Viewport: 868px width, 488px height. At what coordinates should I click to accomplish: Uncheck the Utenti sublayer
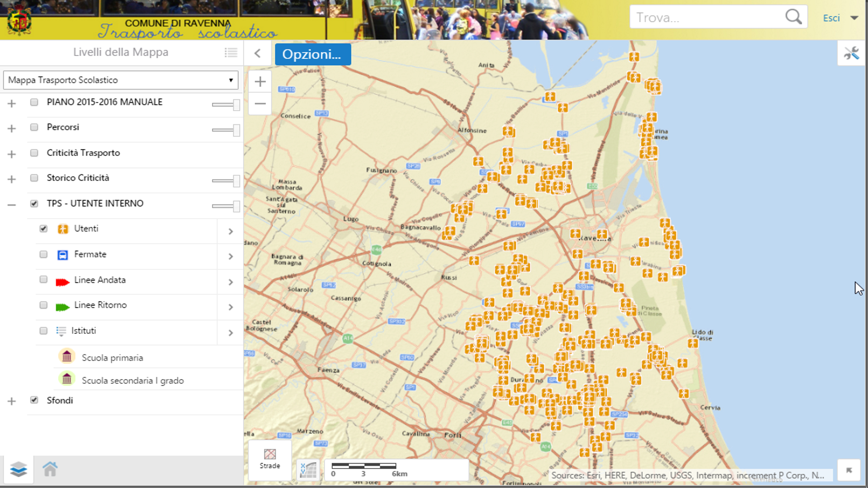tap(43, 229)
